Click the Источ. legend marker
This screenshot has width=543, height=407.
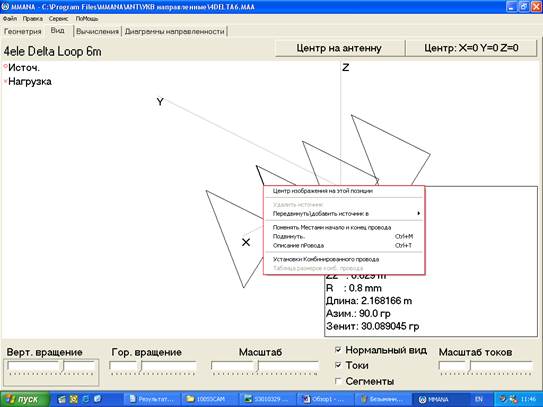click(x=5, y=66)
